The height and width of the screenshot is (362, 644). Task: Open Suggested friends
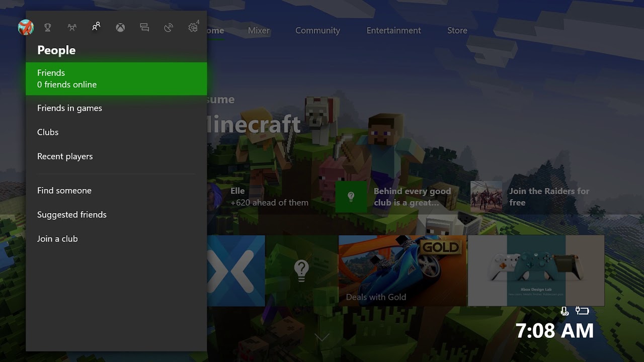click(x=116, y=215)
